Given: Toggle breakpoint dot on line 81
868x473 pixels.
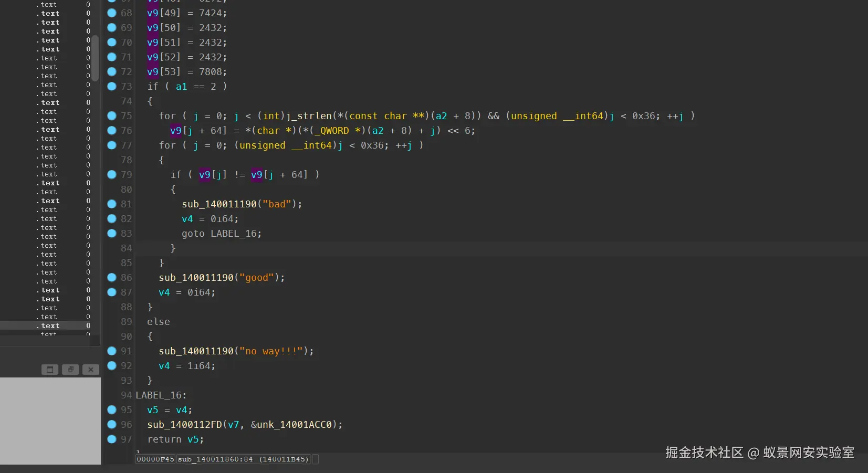Looking at the screenshot, I should [112, 204].
